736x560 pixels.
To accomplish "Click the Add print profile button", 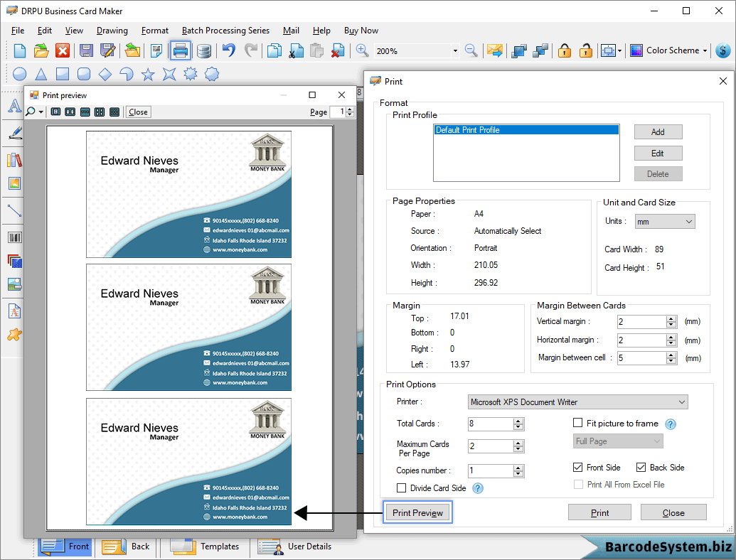I will coord(658,131).
